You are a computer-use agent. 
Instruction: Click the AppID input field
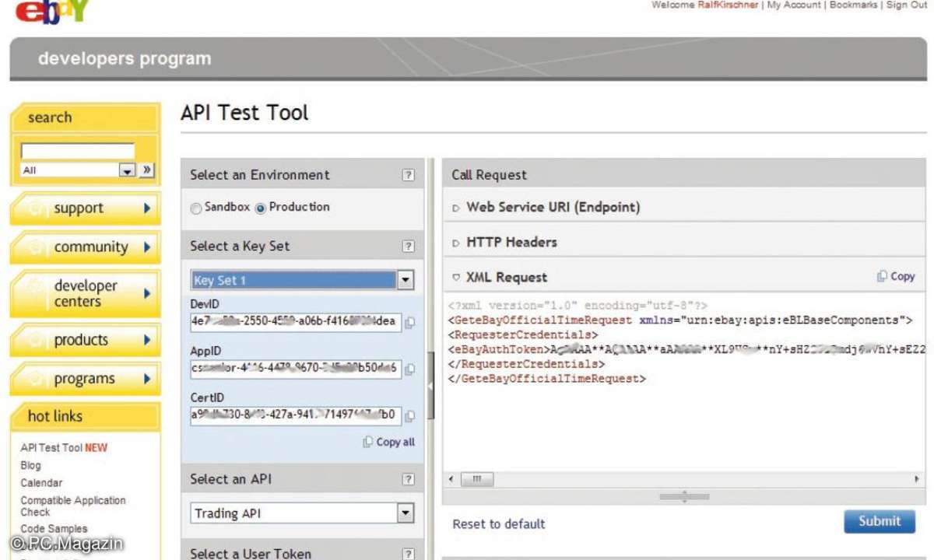point(296,369)
